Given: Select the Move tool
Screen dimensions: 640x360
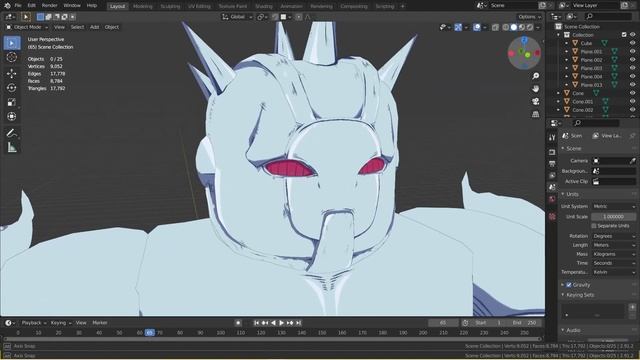Looking at the screenshot, I should (x=12, y=73).
